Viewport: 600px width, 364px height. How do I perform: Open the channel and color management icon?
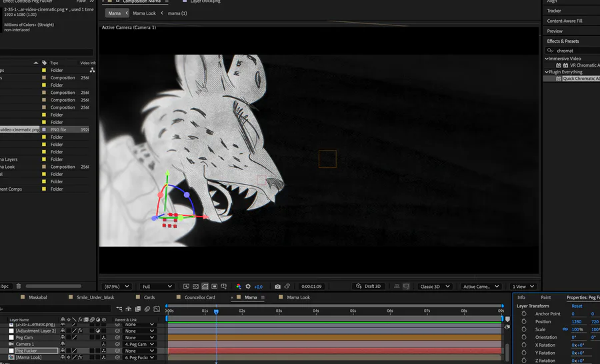[x=239, y=286]
